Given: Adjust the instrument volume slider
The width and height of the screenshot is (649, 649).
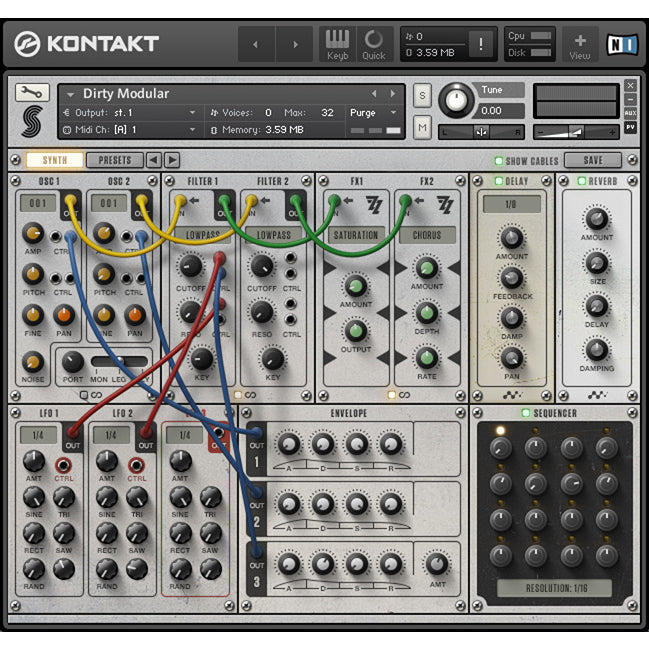Looking at the screenshot, I should (x=576, y=132).
